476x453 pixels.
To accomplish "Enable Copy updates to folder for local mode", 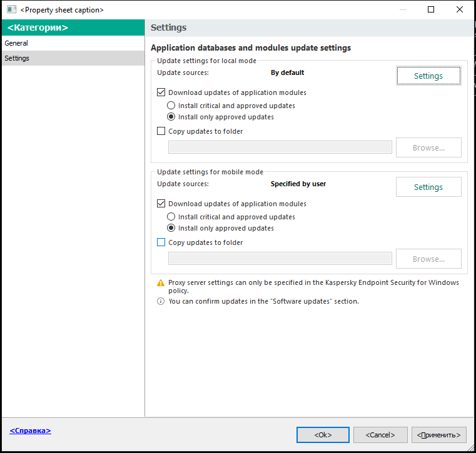I will (161, 131).
